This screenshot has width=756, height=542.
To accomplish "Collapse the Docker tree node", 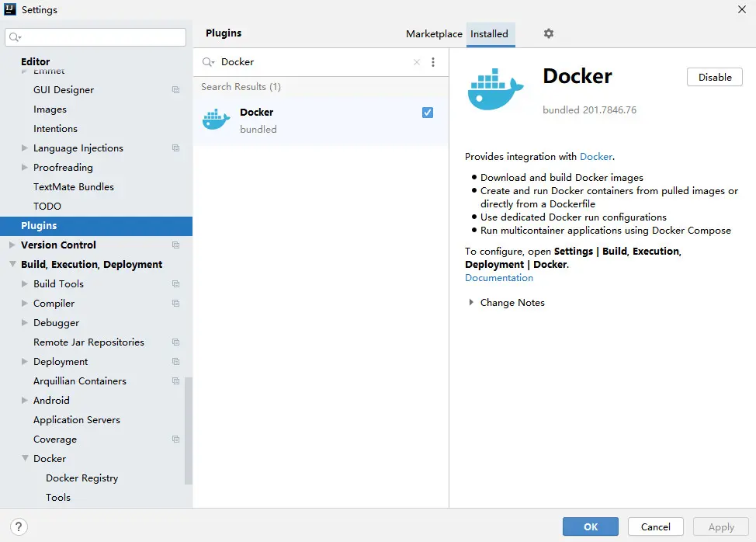I will tap(25, 458).
